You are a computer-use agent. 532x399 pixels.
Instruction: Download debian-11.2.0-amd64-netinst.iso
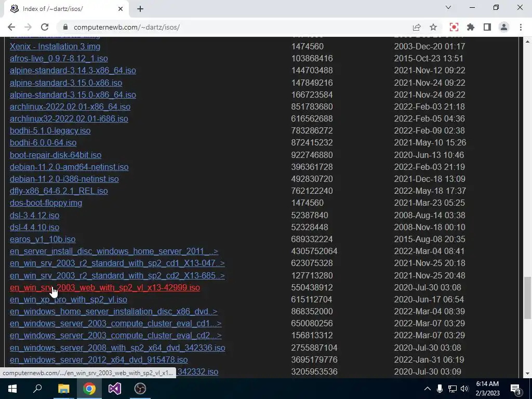(x=69, y=167)
